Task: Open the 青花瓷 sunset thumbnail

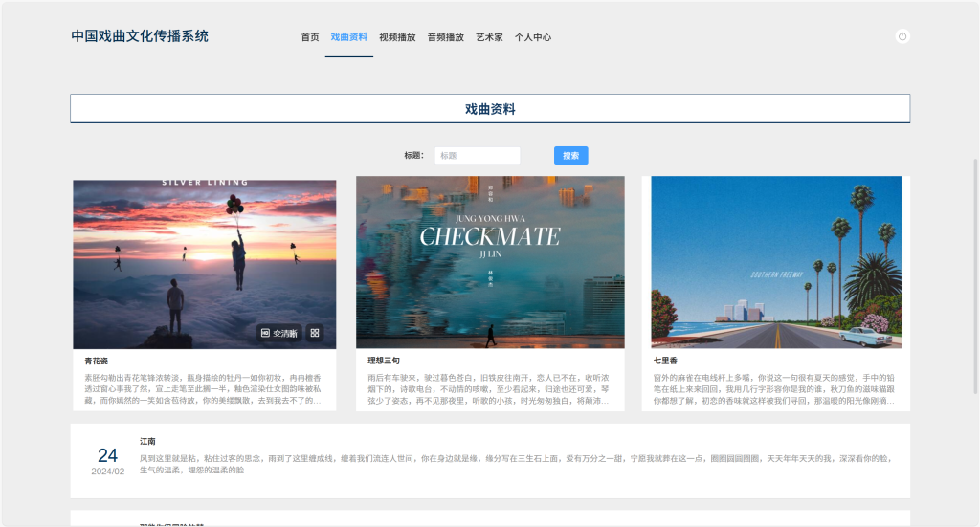Action: click(205, 265)
